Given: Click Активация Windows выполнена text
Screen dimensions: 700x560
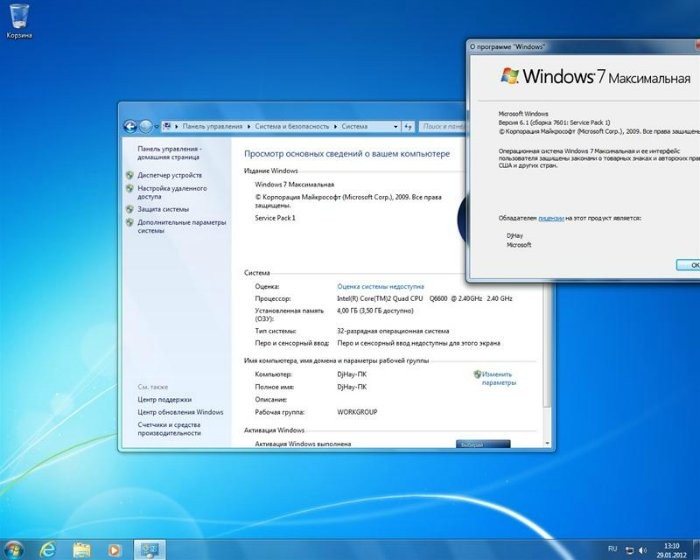Looking at the screenshot, I should tap(303, 444).
